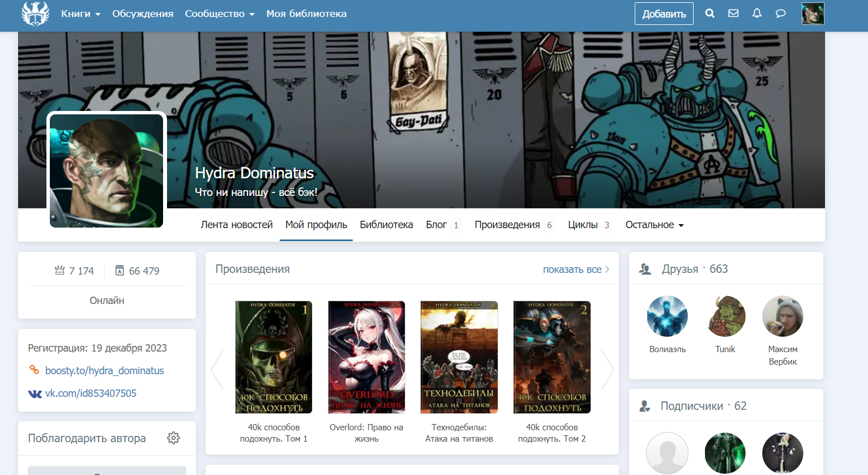
Task: Click the Друзья people icon
Action: (x=645, y=269)
